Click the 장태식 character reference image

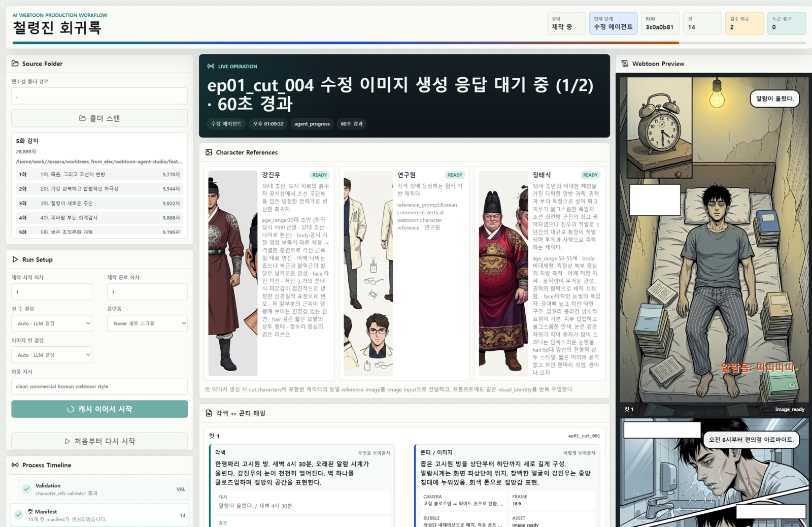pyautogui.click(x=503, y=273)
